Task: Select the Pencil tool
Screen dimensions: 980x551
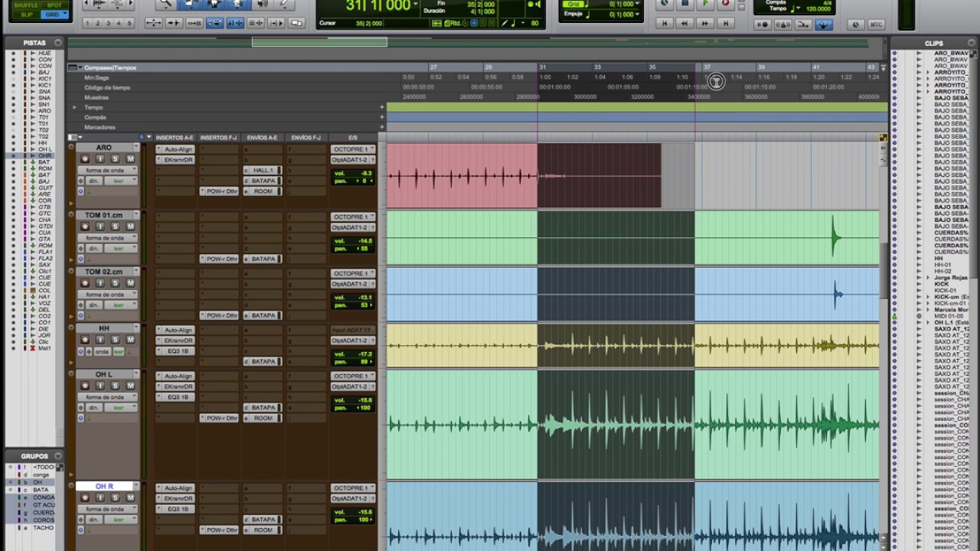Action: coord(285,5)
